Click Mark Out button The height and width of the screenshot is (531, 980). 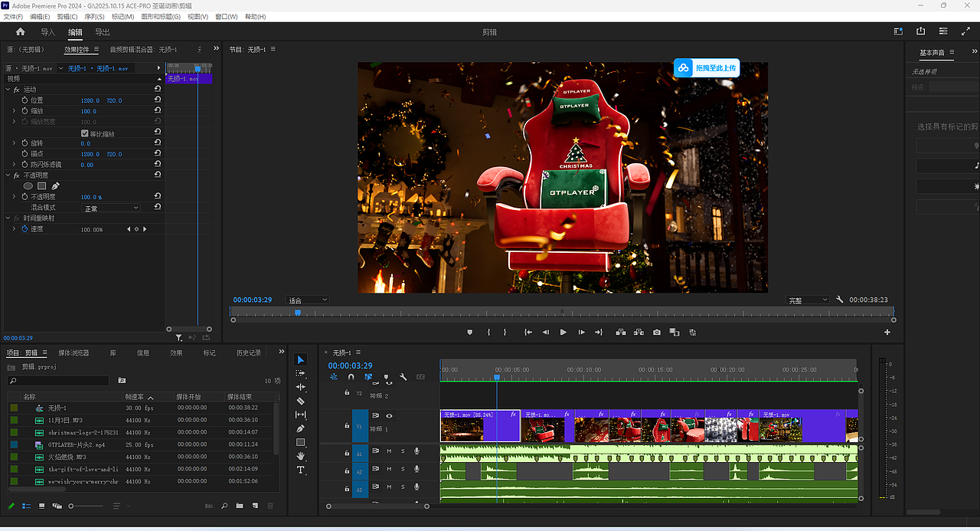point(505,333)
